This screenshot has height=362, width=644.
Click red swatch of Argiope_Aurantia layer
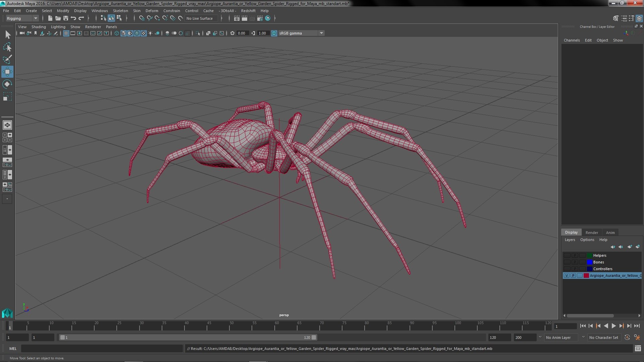coord(586,276)
